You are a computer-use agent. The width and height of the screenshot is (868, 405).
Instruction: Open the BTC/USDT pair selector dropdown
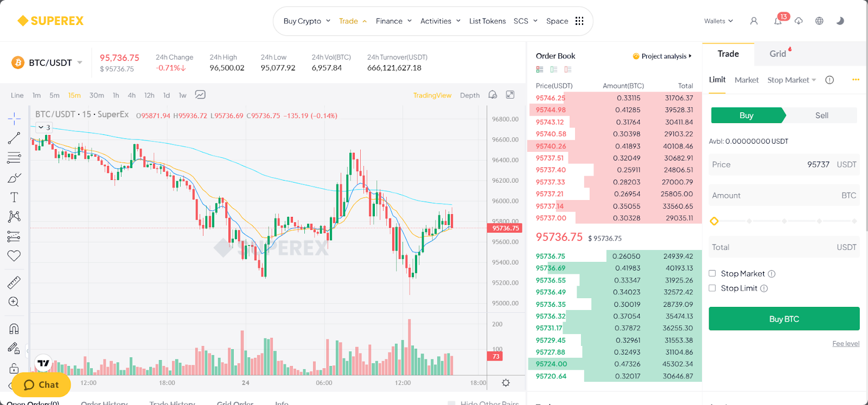click(x=80, y=62)
